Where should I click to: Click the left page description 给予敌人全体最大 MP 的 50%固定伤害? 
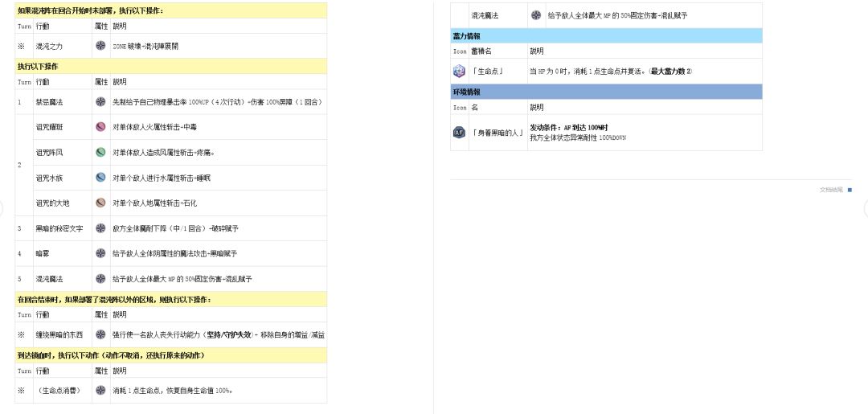point(182,279)
